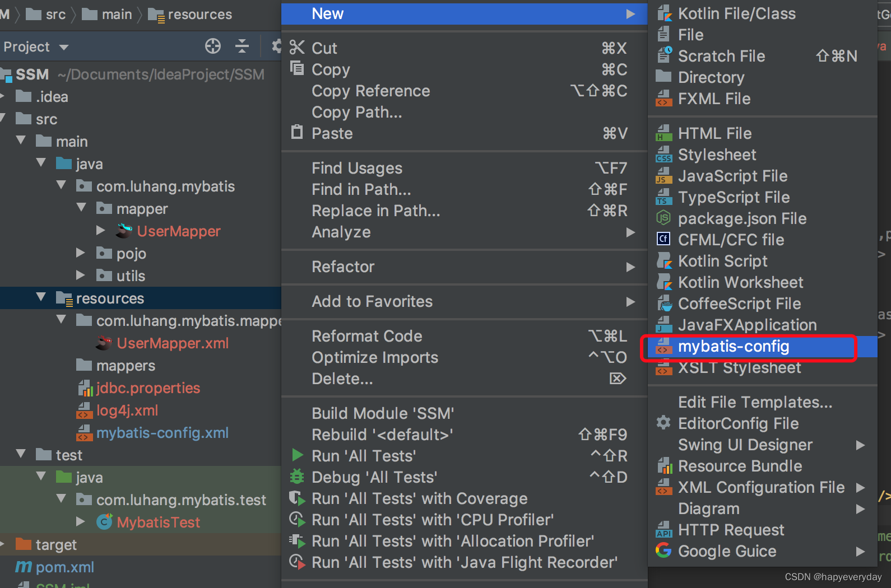Select Edit File Templates... entry
This screenshot has width=891, height=588.
click(x=762, y=402)
